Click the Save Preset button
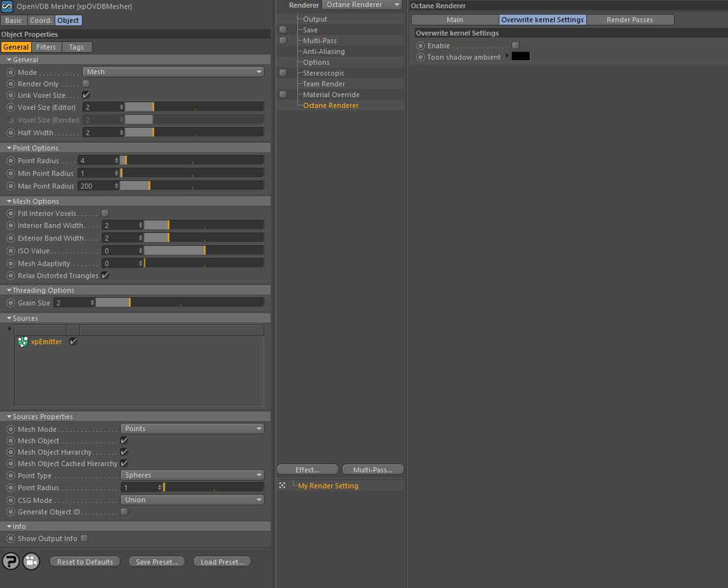Viewport: 728px width, 588px height. (156, 561)
